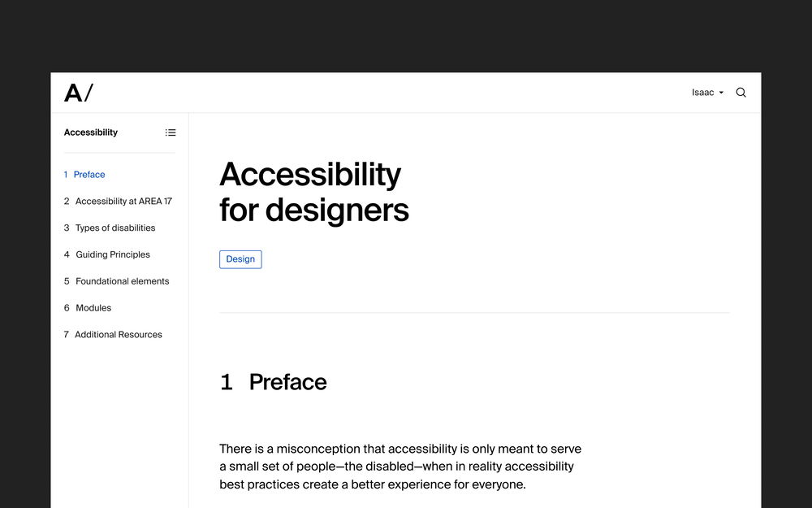The width and height of the screenshot is (812, 508).
Task: Click the caret arrow beside Isaac
Action: pyautogui.click(x=721, y=93)
